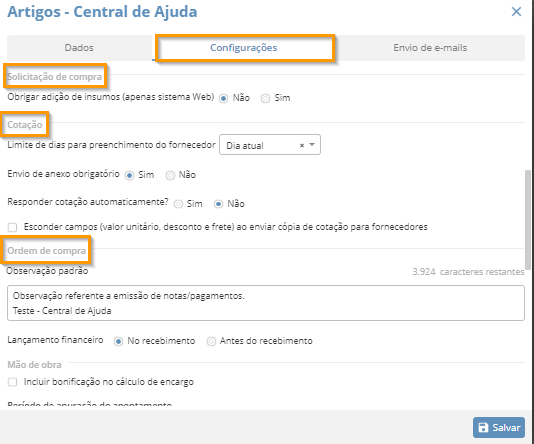Select Não for Obrigar adição de insumos
This screenshot has width=534, height=444.
[223, 98]
